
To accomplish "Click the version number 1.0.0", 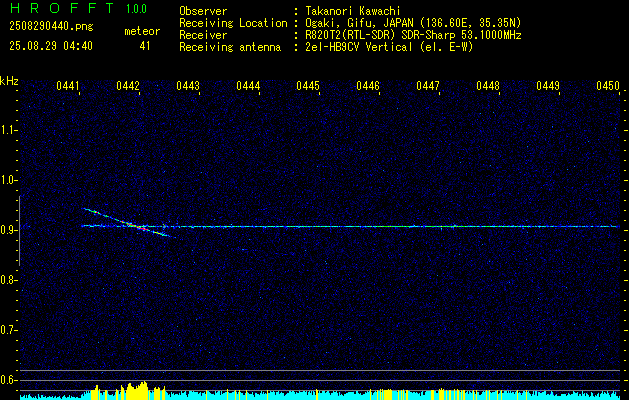I will tap(136, 9).
